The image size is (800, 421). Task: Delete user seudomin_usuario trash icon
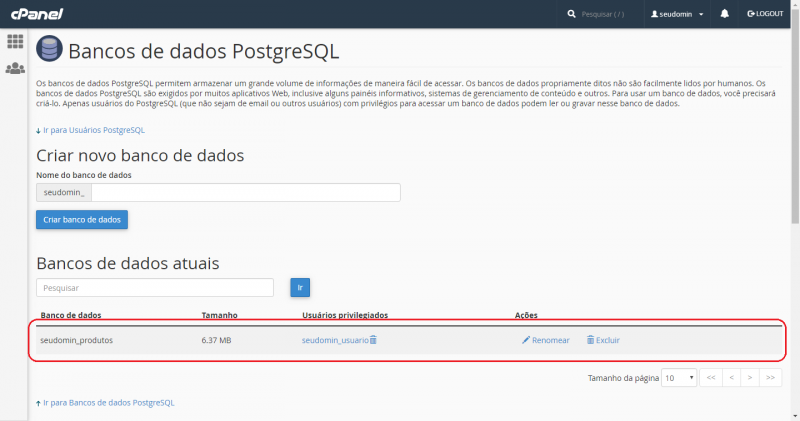click(x=373, y=340)
